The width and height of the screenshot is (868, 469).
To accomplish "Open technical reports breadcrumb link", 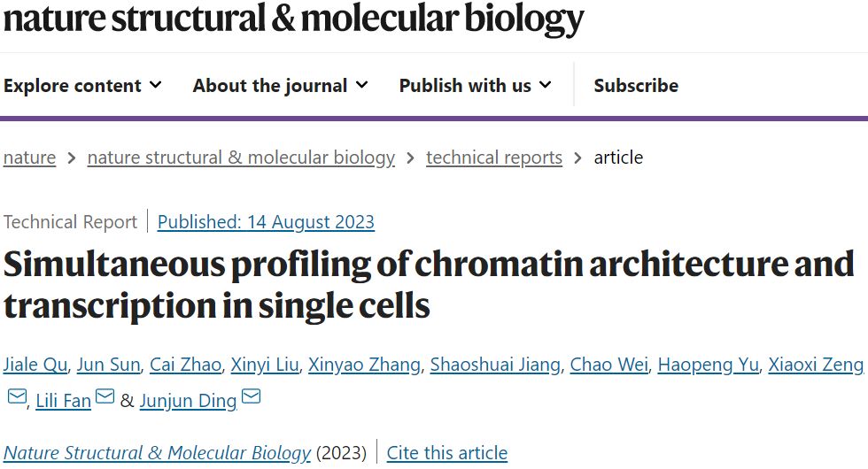I will (494, 158).
